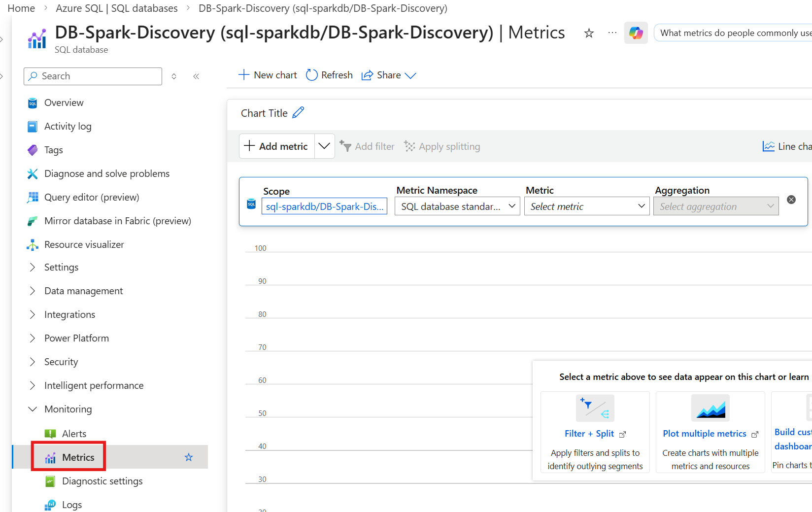Add a filter to the chart
812x512 pixels.
point(367,146)
